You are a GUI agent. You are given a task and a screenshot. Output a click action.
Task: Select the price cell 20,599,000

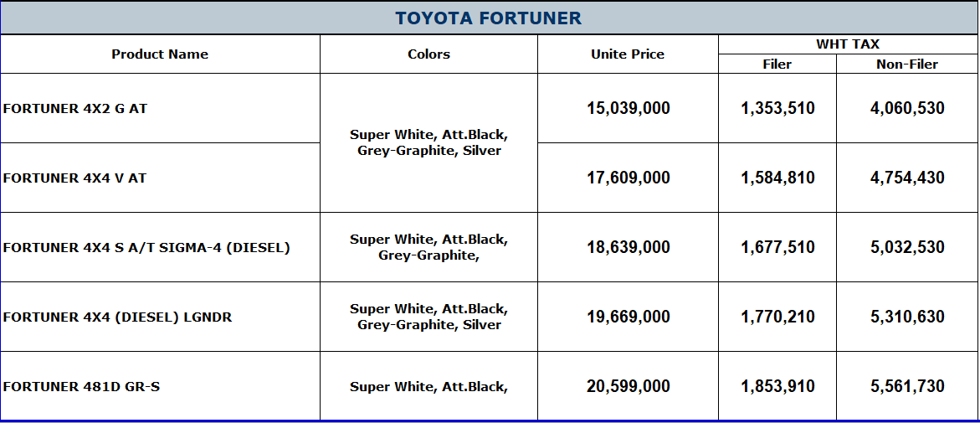click(628, 386)
